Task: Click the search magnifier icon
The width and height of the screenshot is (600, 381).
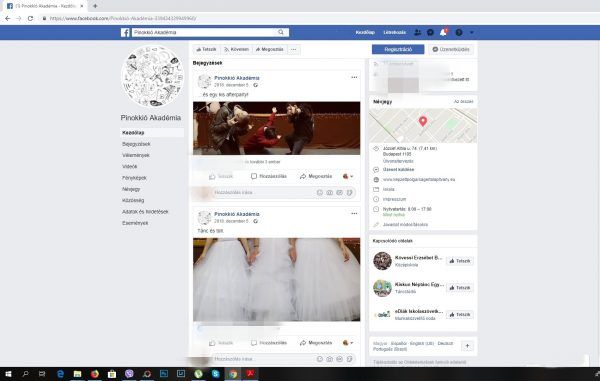Action: 281,32
